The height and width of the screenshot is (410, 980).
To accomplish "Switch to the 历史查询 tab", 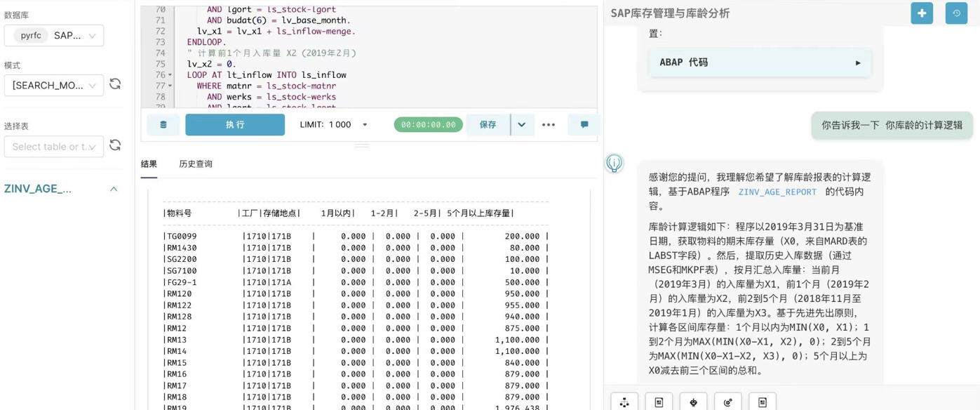I will pos(195,164).
